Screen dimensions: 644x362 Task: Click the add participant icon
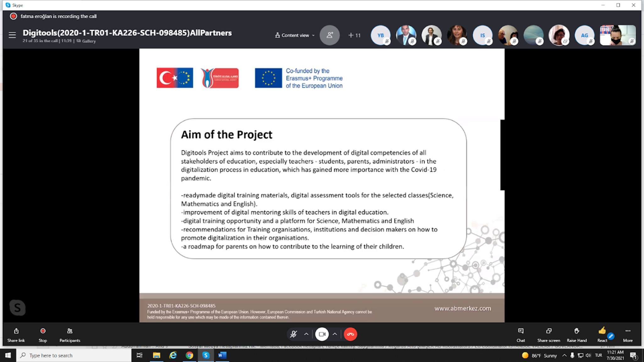tap(330, 35)
